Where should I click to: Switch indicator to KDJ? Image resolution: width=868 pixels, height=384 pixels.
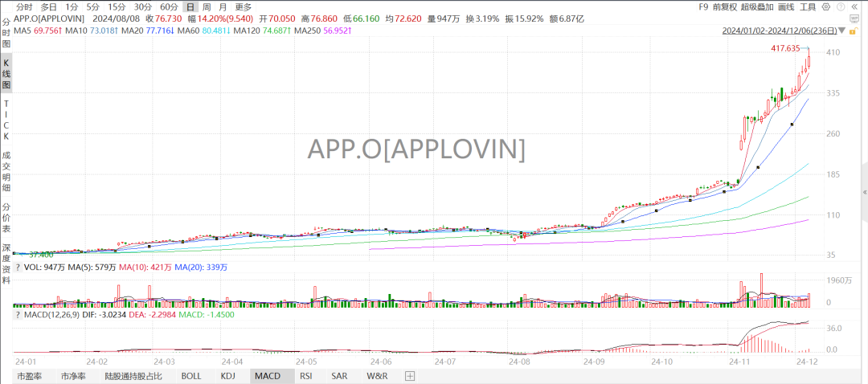[227, 376]
